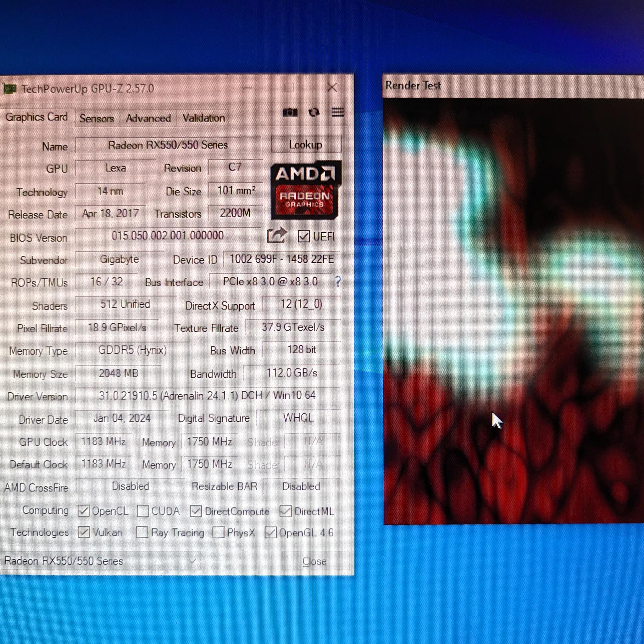Click the Bandwidth field showing 112.0 GB/s
644x644 pixels.
click(292, 373)
